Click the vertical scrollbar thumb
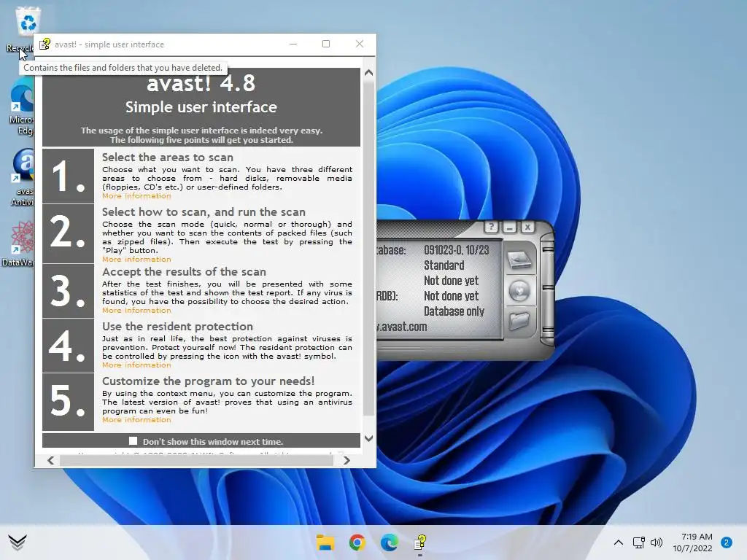Viewport: 747px width, 560px height. pos(368,248)
